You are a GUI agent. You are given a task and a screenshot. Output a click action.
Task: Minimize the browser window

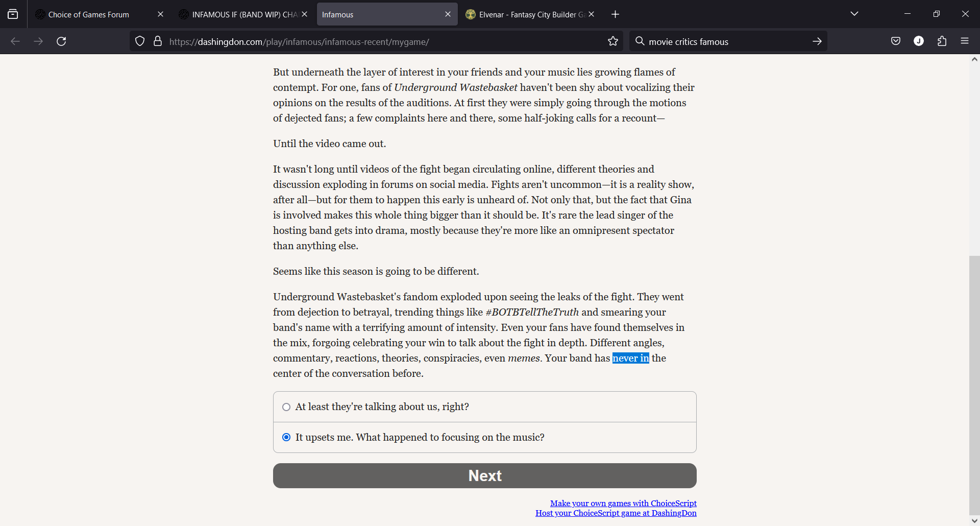[908, 14]
